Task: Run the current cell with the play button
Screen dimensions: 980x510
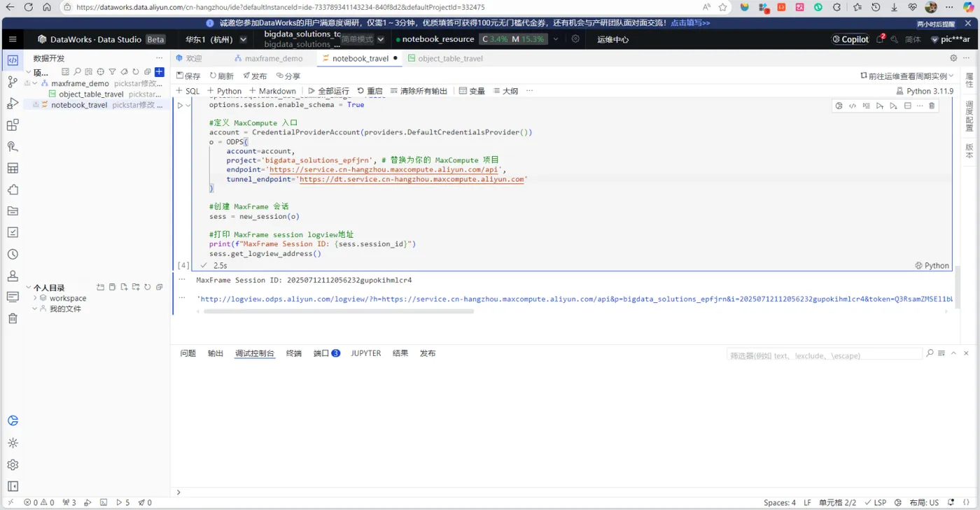Action: pos(179,106)
